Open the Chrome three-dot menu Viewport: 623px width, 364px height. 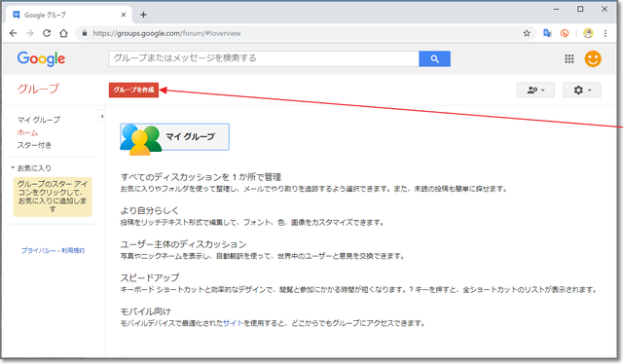605,33
